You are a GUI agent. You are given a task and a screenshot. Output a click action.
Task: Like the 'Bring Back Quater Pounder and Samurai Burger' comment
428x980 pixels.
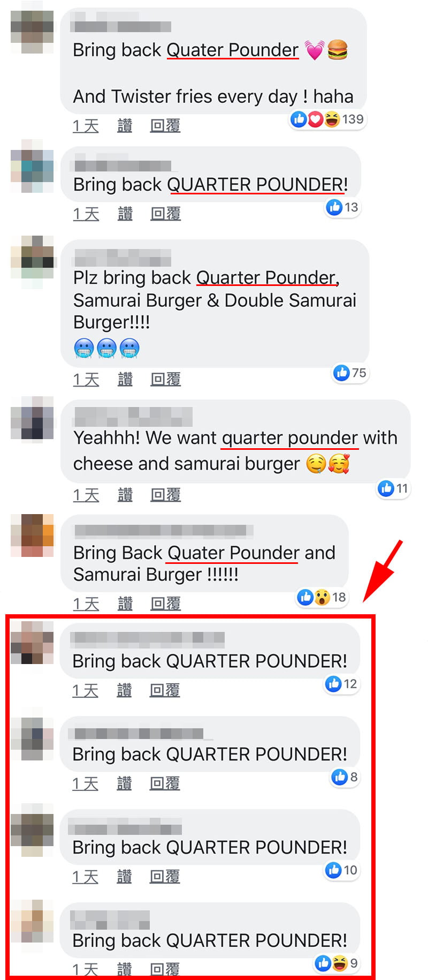[x=125, y=604]
